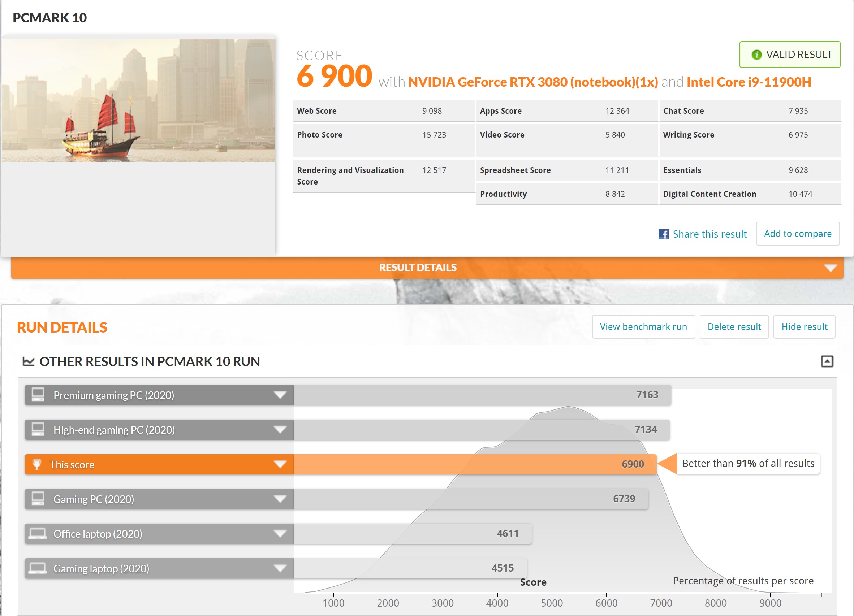Open the This score dropdown arrow
Screen dimensions: 854x616
pyautogui.click(x=280, y=464)
